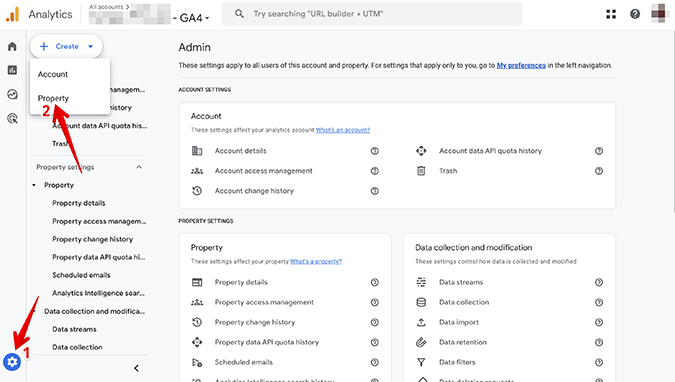Open help for Property change history

click(375, 322)
